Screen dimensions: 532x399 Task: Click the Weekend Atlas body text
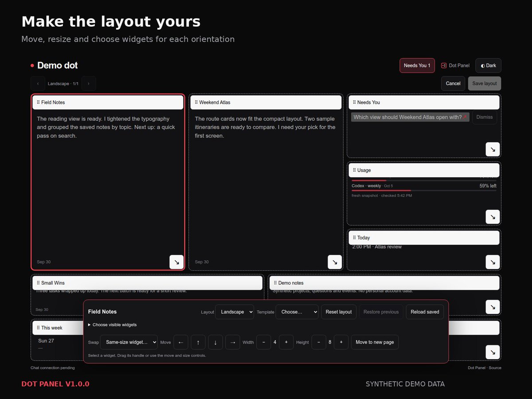point(265,127)
